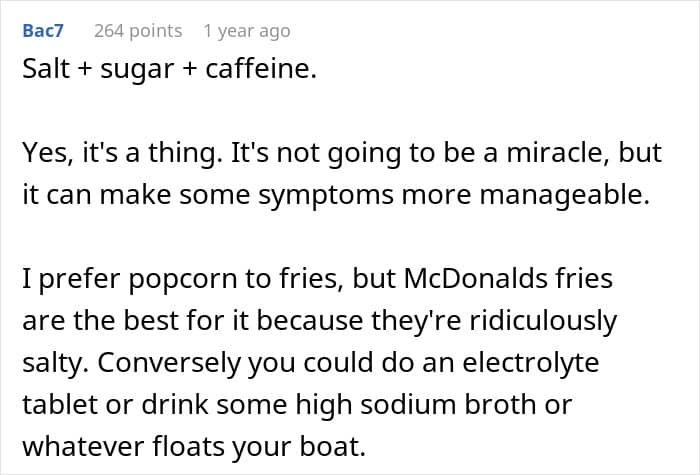Open the Bac7 user profile link
The width and height of the screenshot is (700, 475).
click(43, 31)
